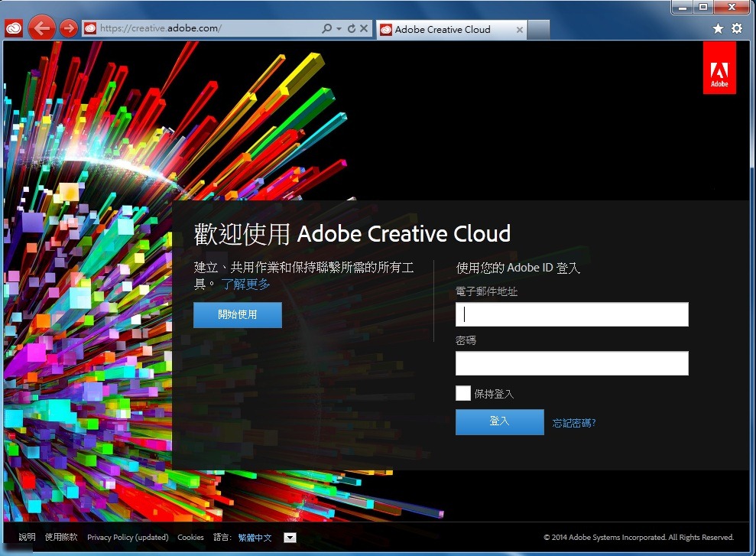Click the address bar search magnifier icon
This screenshot has height=556, width=756.
(326, 28)
